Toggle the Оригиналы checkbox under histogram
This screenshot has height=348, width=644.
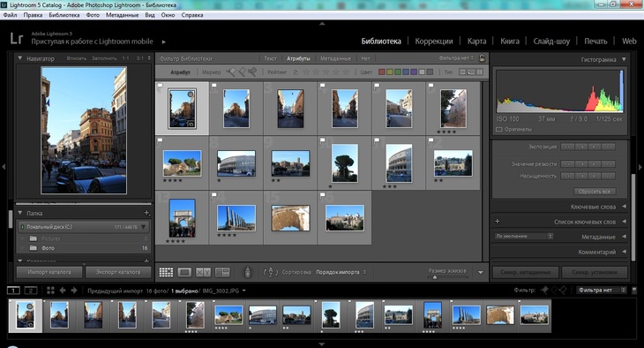[499, 129]
